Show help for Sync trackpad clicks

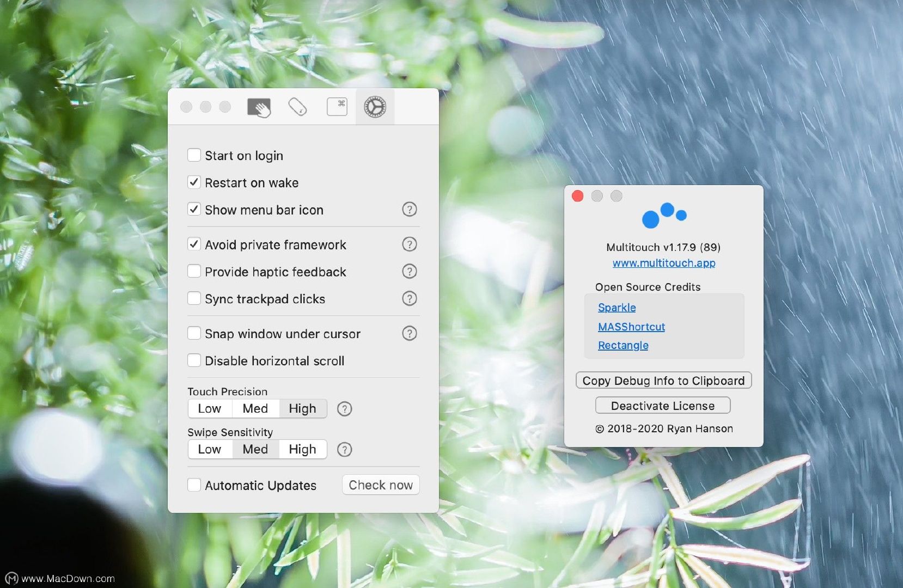[410, 298]
